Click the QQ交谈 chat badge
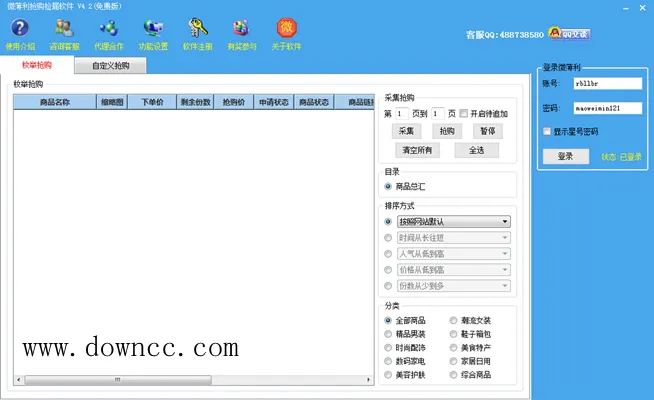The image size is (654, 400). point(569,33)
